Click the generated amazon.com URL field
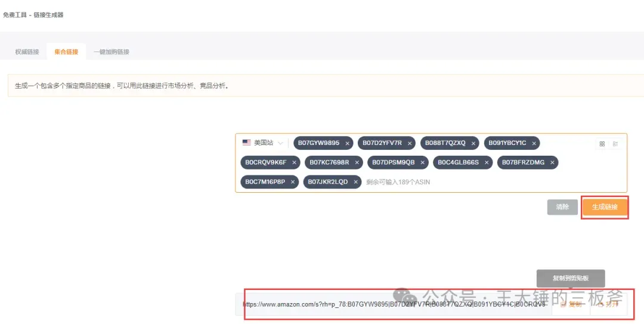Screen dimensions: 644x324 coord(394,304)
